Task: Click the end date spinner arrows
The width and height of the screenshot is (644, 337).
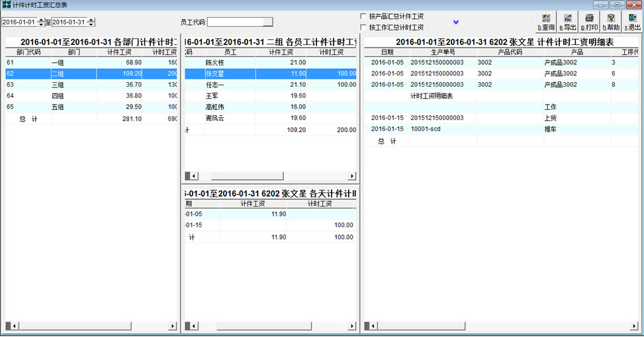Action: (91, 22)
